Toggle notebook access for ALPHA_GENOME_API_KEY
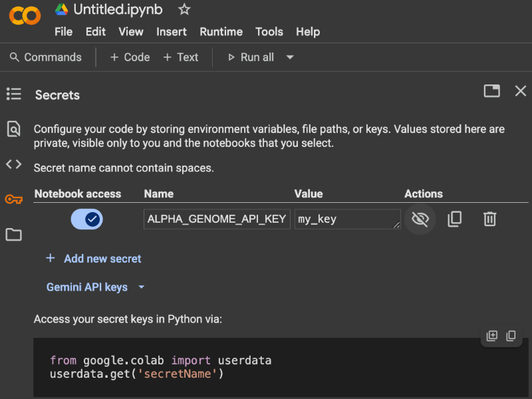532x399 pixels. point(86,219)
